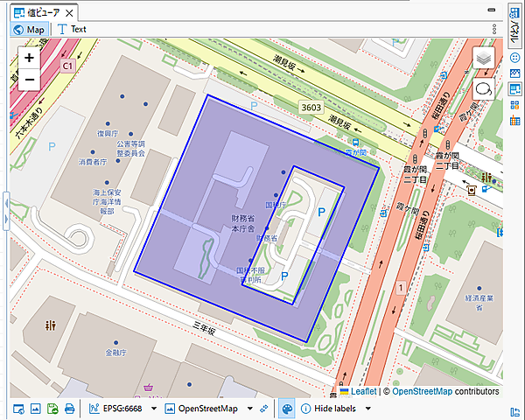Switch to the Map tab

(29, 29)
